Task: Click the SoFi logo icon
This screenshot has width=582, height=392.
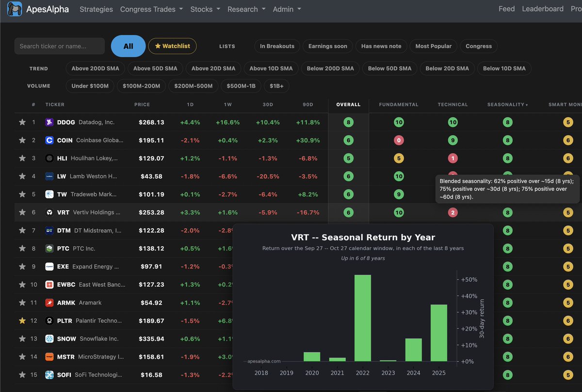Action: click(x=49, y=375)
